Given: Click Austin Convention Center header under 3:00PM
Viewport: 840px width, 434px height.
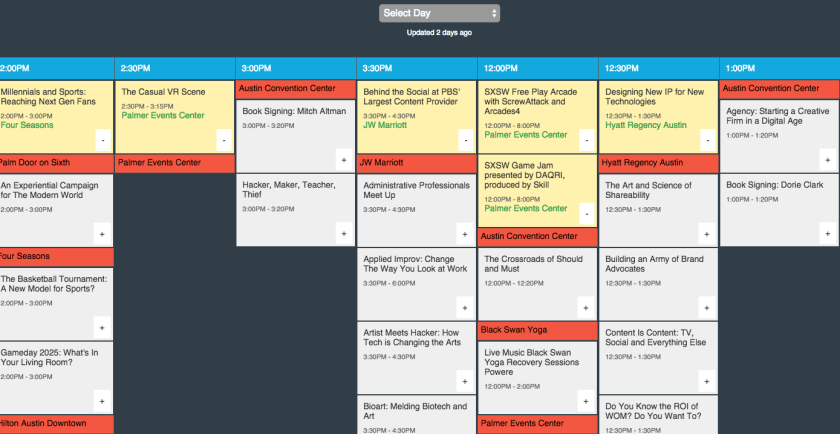Looking at the screenshot, I should (296, 89).
